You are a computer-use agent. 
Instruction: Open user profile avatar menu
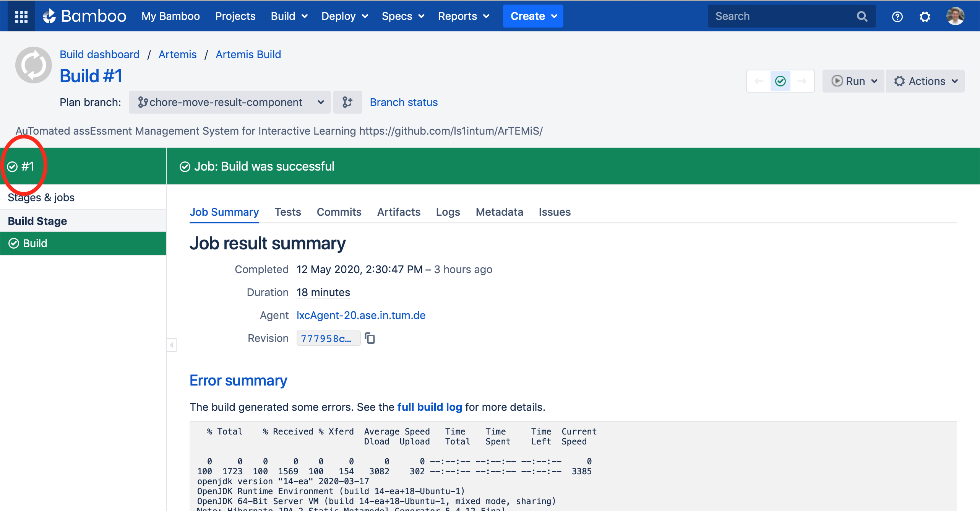(x=955, y=16)
